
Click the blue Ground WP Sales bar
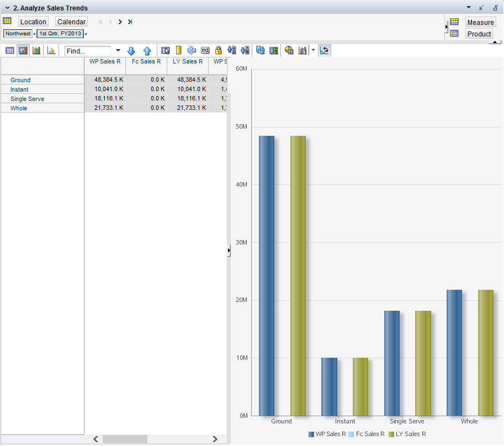267,275
